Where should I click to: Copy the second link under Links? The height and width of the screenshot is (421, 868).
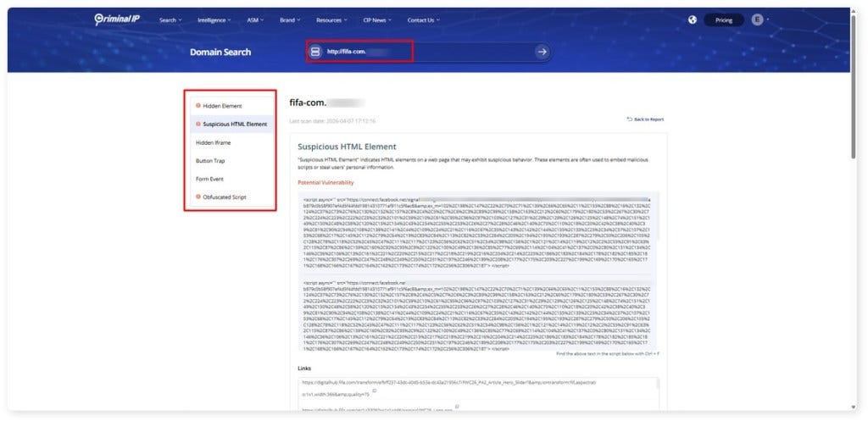point(457,407)
